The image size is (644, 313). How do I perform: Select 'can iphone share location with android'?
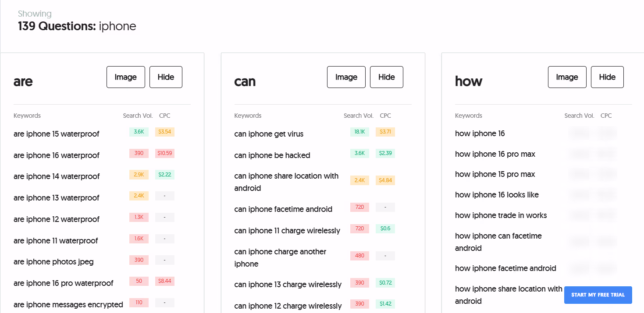point(286,182)
